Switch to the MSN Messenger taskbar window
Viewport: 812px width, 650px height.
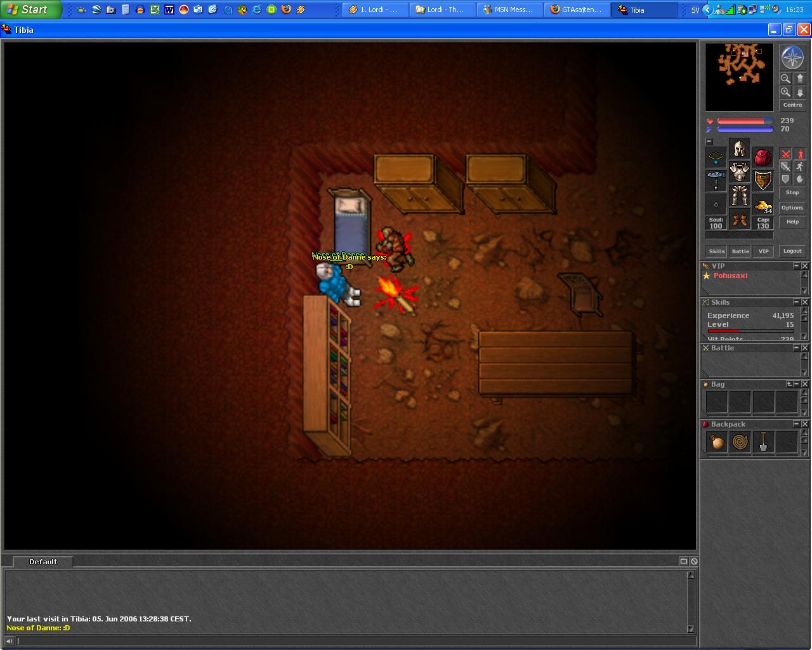pos(510,10)
